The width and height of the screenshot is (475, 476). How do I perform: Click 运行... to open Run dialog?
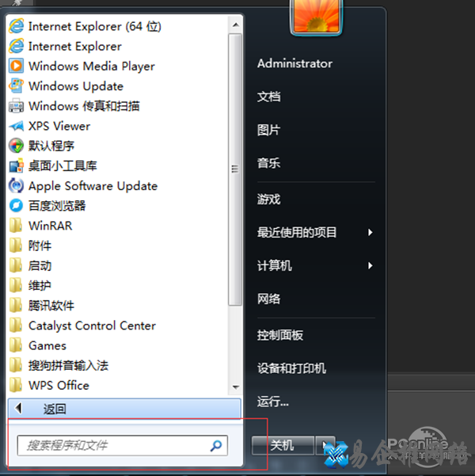pyautogui.click(x=273, y=402)
